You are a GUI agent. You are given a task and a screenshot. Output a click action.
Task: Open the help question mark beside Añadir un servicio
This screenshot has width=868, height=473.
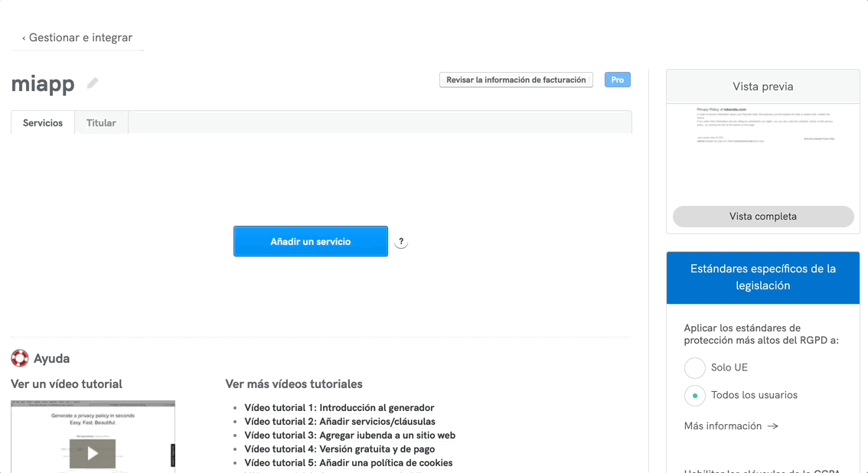pos(400,241)
